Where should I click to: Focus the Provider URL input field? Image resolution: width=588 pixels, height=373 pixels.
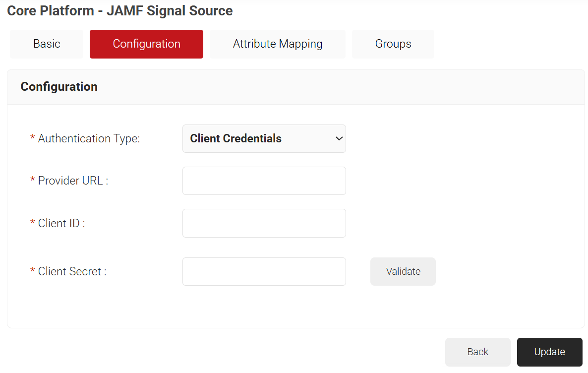coord(264,181)
